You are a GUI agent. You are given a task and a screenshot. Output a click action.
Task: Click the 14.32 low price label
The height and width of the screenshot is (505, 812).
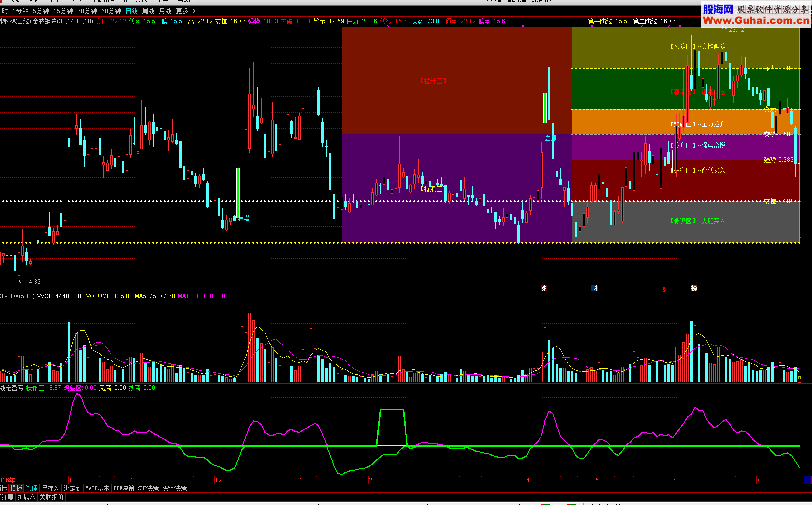pos(33,282)
